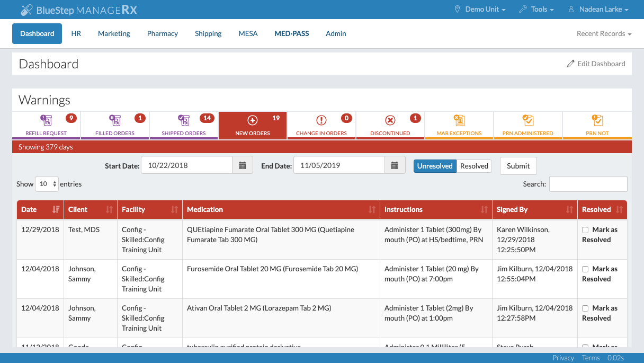The image size is (644, 363).
Task: Click the Edit Dashboard link
Action: click(x=596, y=64)
